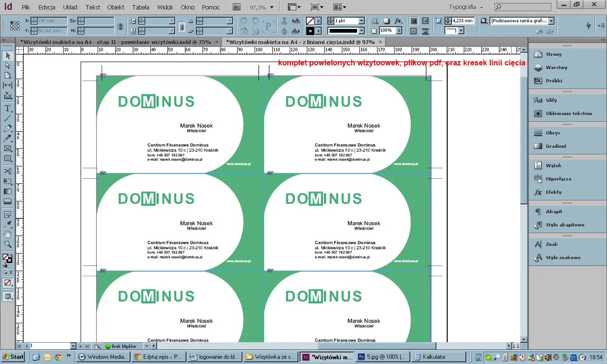The width and height of the screenshot is (607, 364).
Task: Choose the Hand tool
Action: 8,234
